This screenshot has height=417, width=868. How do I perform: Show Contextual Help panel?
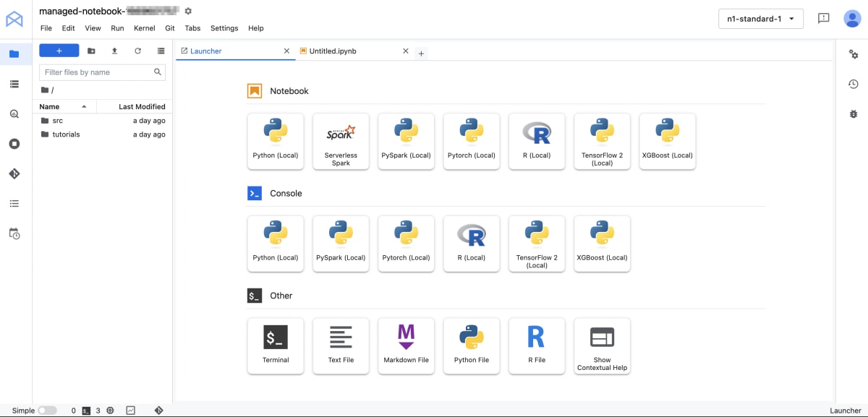(x=602, y=346)
